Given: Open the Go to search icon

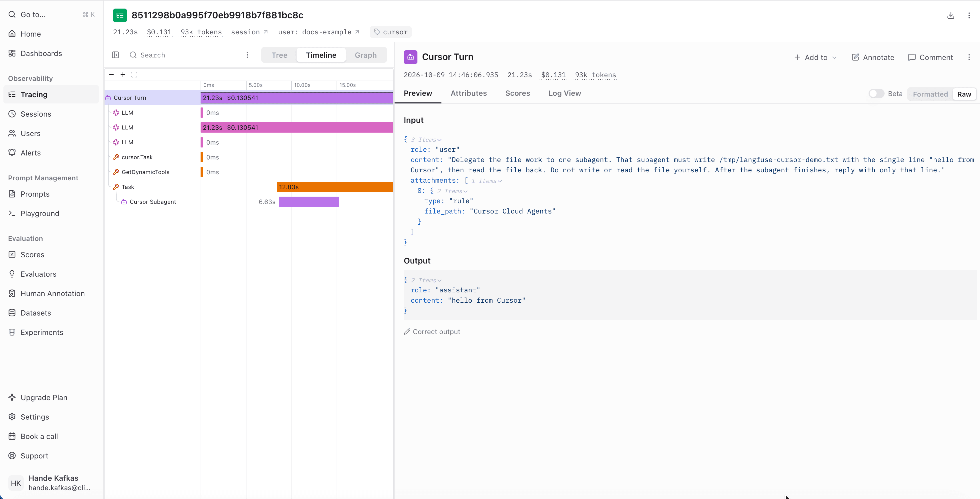Looking at the screenshot, I should pos(12,15).
